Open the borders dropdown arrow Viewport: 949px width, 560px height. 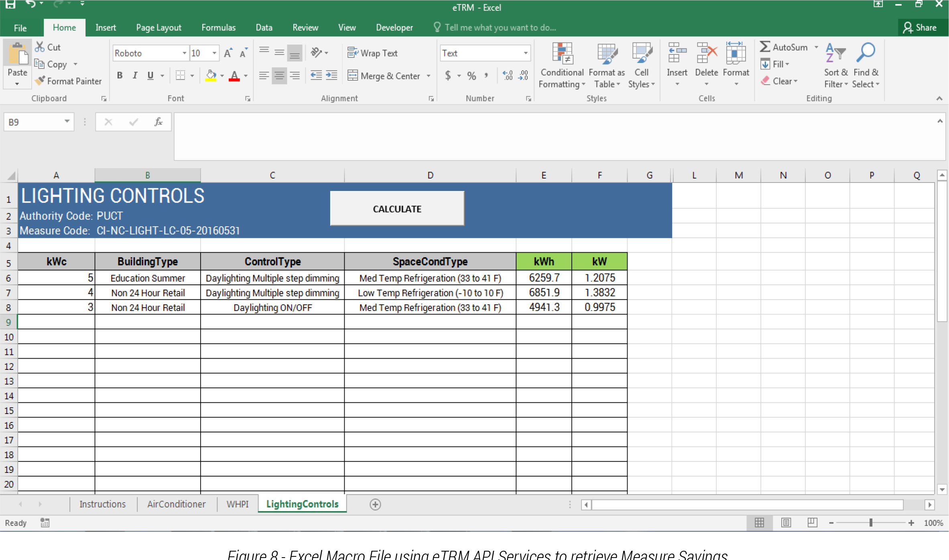click(192, 76)
